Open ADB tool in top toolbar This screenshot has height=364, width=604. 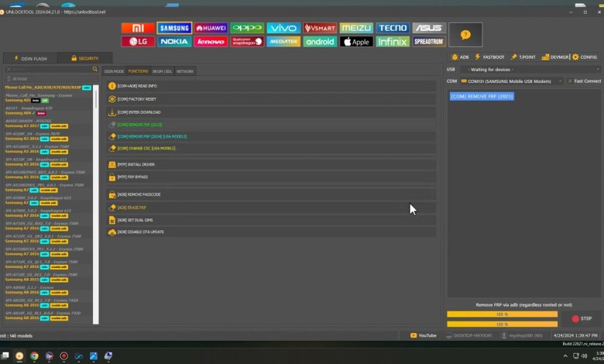pyautogui.click(x=460, y=57)
